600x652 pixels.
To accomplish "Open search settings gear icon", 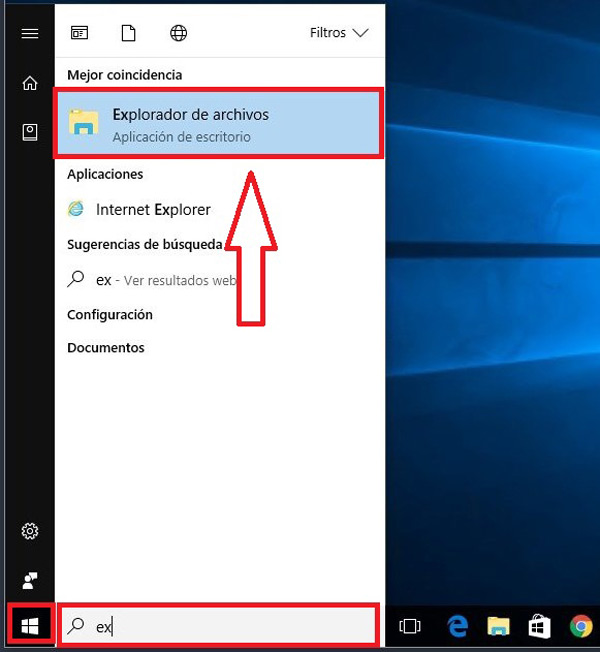I will tap(29, 531).
